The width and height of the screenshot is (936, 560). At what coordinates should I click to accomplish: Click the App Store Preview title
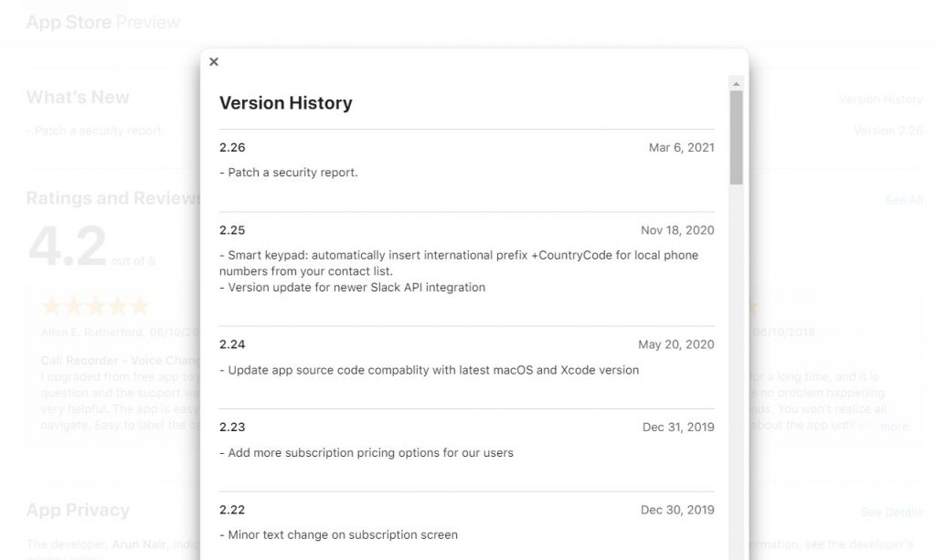pos(102,22)
